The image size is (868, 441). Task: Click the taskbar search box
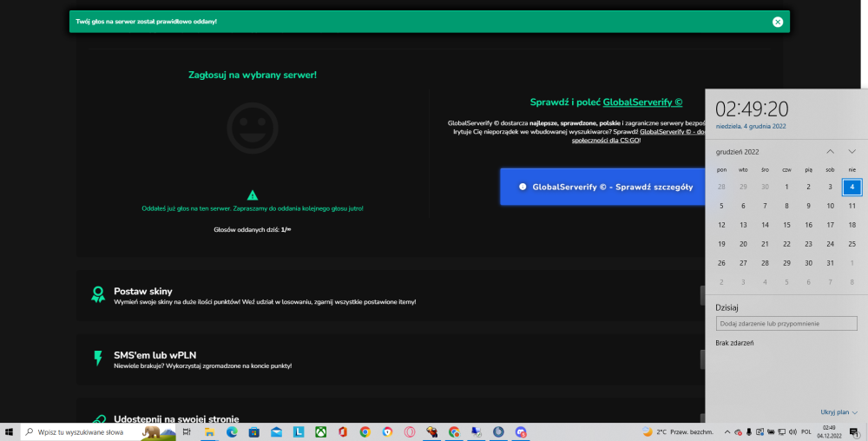pyautogui.click(x=98, y=432)
